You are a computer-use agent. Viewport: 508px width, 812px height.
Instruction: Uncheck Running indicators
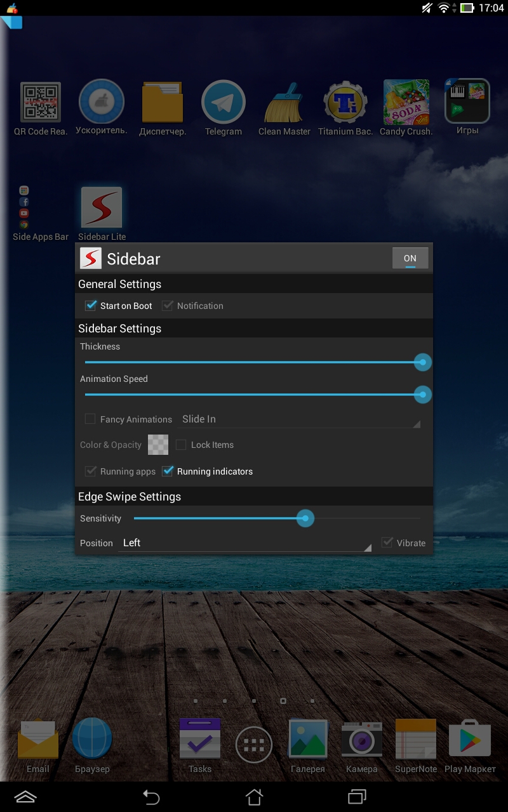coord(168,471)
